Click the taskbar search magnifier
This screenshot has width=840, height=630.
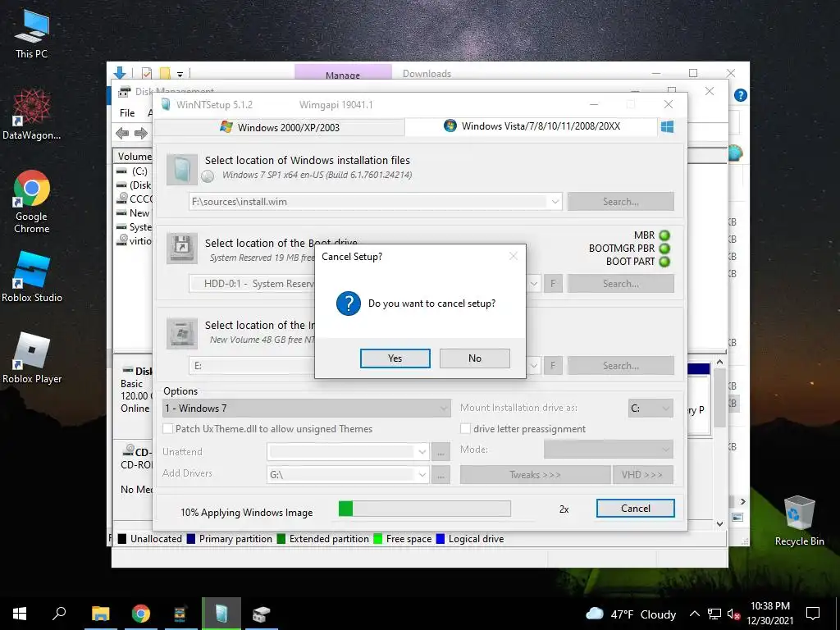(x=59, y=614)
